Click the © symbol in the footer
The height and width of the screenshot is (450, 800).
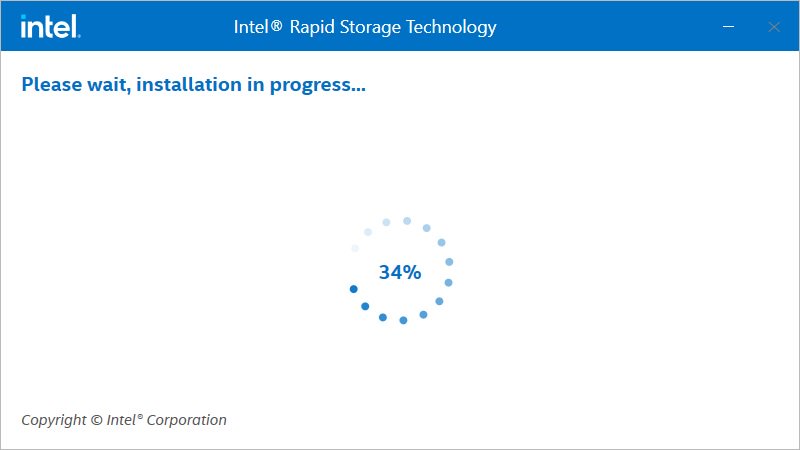click(x=96, y=420)
